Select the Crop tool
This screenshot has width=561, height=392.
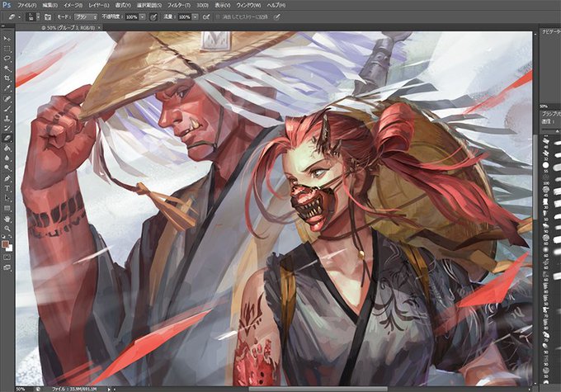[x=7, y=78]
